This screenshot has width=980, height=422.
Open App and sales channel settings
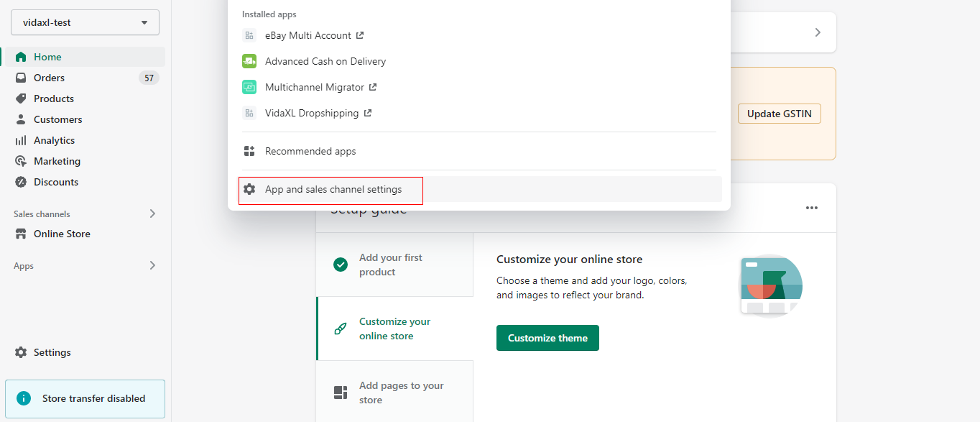point(479,189)
